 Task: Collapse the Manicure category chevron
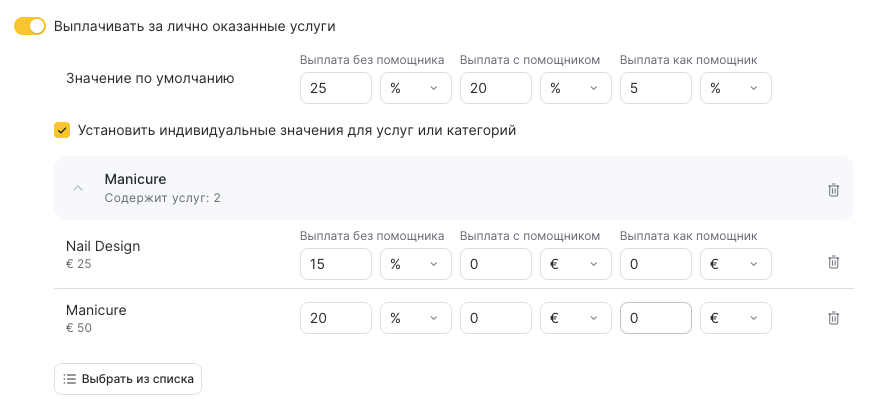pyautogui.click(x=78, y=188)
